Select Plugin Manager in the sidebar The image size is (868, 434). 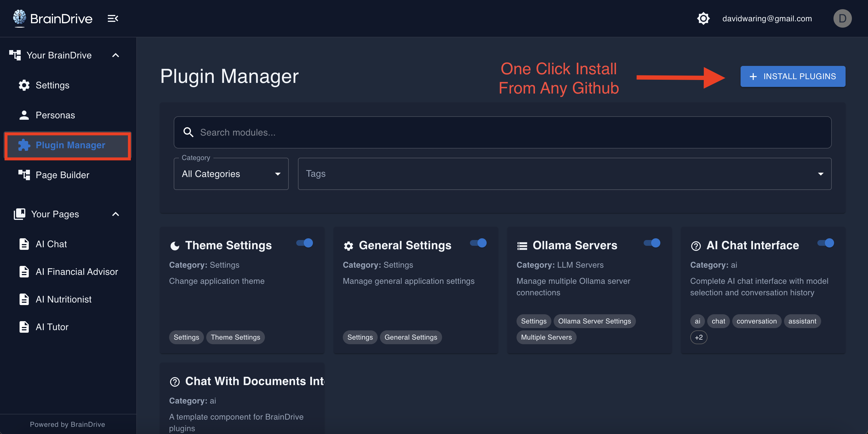click(70, 145)
